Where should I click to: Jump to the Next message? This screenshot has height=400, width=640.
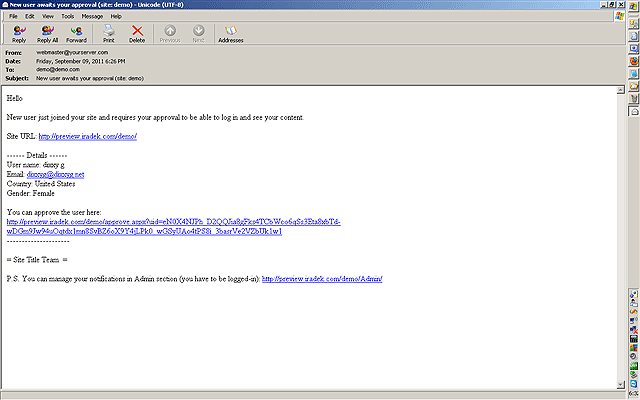click(x=199, y=34)
